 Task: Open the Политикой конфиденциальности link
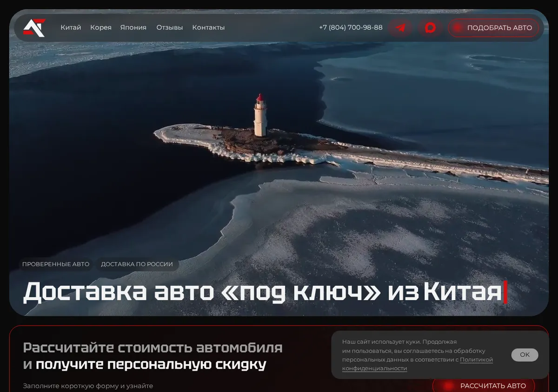(x=418, y=364)
